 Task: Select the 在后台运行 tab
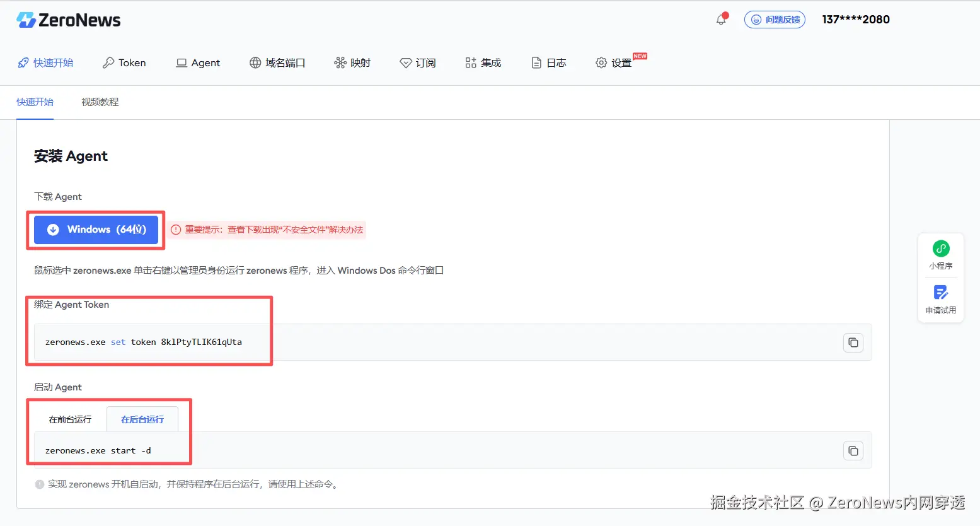click(x=142, y=419)
